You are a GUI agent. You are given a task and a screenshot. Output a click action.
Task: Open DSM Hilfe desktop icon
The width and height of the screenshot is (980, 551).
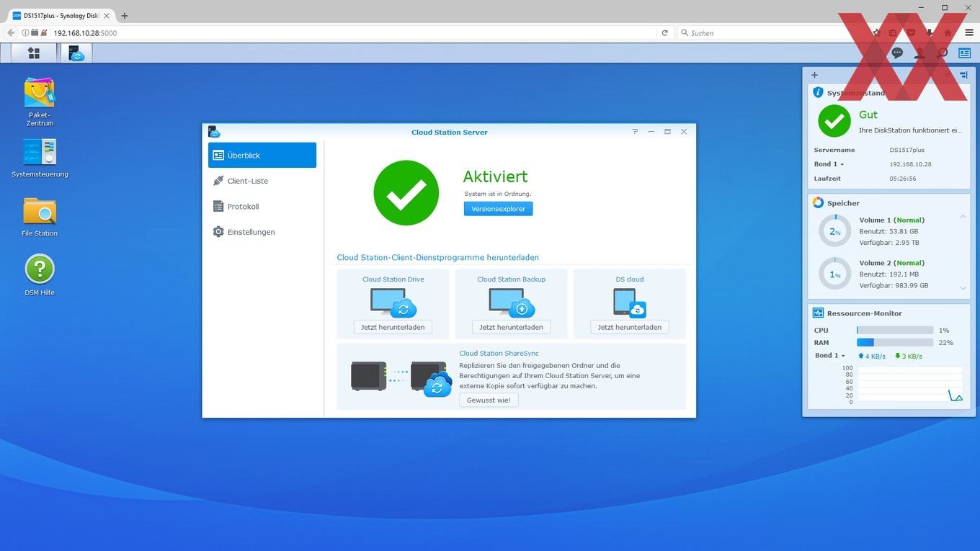pyautogui.click(x=40, y=275)
